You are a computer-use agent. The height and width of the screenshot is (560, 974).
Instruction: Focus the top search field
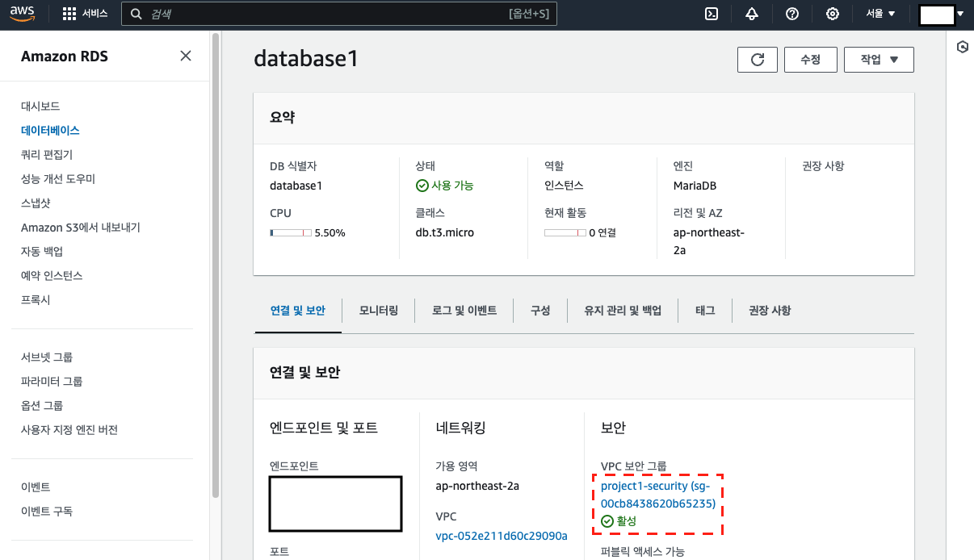pos(339,14)
